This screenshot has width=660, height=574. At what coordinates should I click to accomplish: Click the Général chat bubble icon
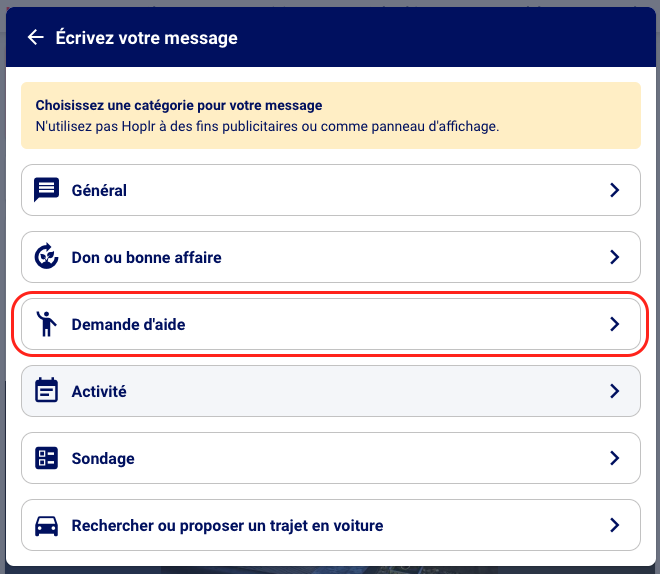[x=46, y=190]
